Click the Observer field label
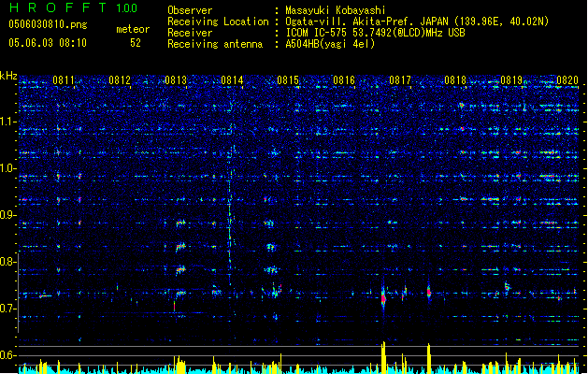This screenshot has height=374, width=588. [190, 10]
